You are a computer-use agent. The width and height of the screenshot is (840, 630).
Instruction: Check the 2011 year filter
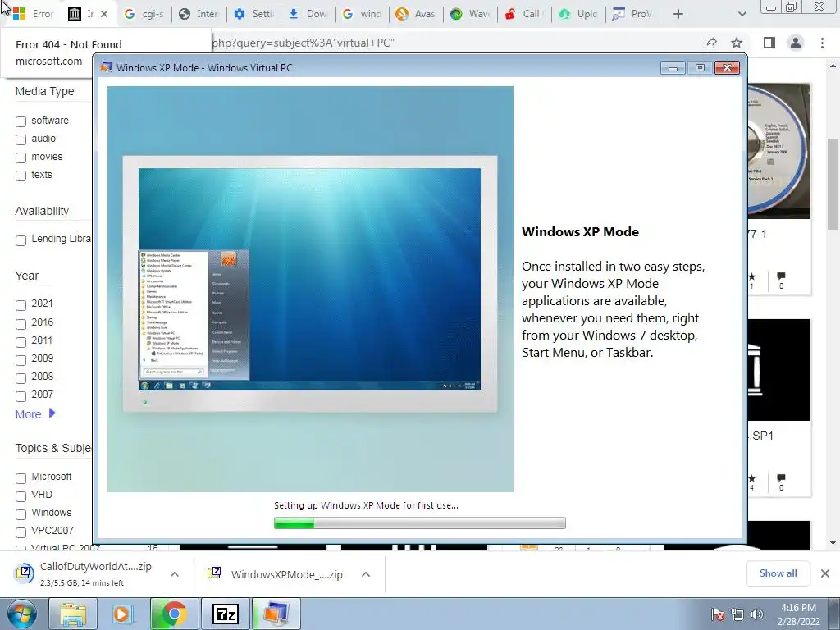pyautogui.click(x=21, y=342)
